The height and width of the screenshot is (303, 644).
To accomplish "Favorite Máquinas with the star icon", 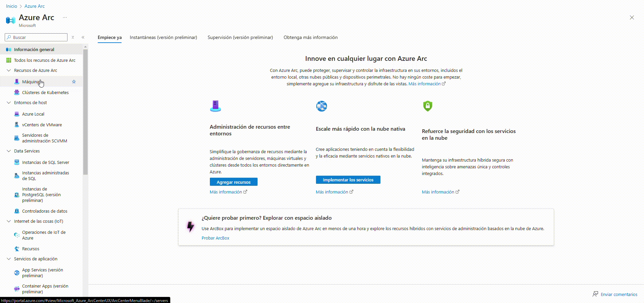I will [74, 82].
